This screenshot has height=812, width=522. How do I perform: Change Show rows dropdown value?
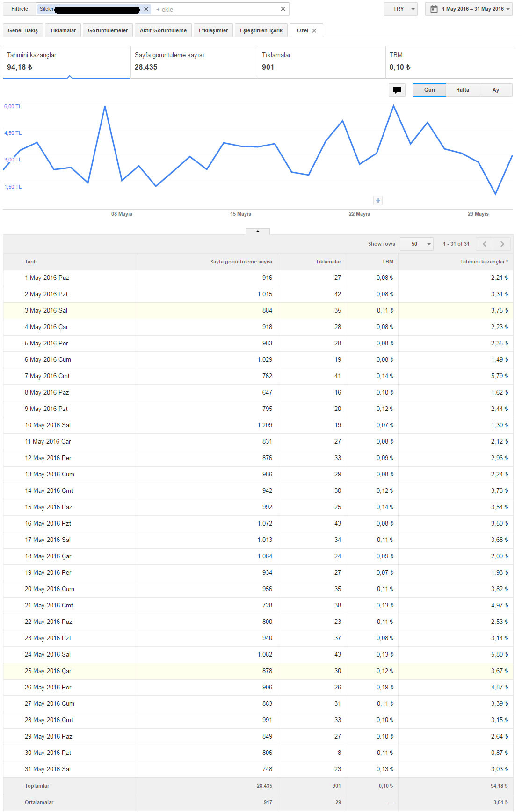pos(417,244)
